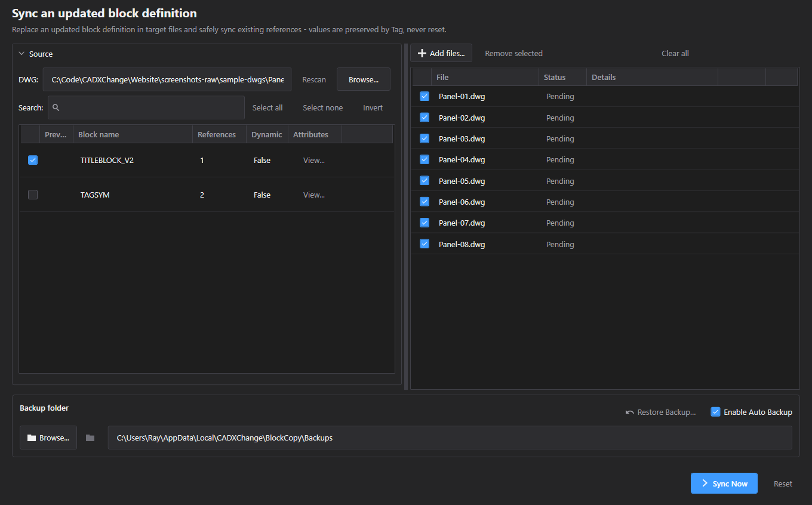The image size is (812, 505).
Task: Check the TAGSYM block checkbox
Action: coord(33,195)
